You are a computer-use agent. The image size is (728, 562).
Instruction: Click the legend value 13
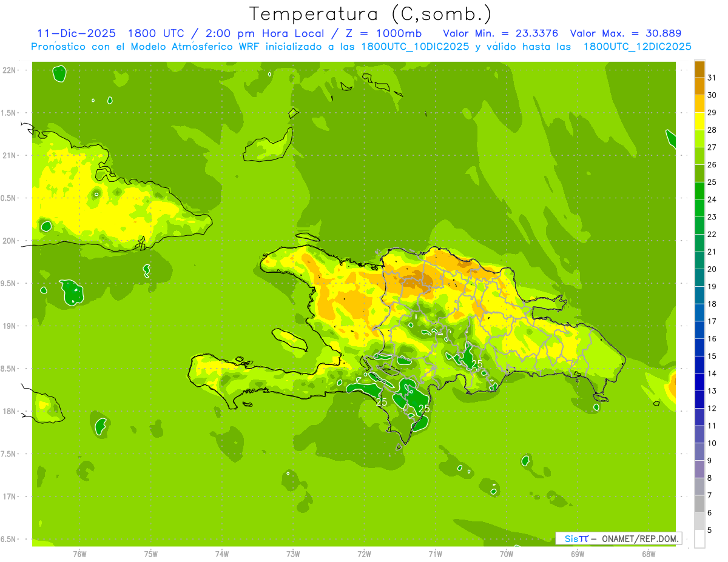pyautogui.click(x=712, y=390)
